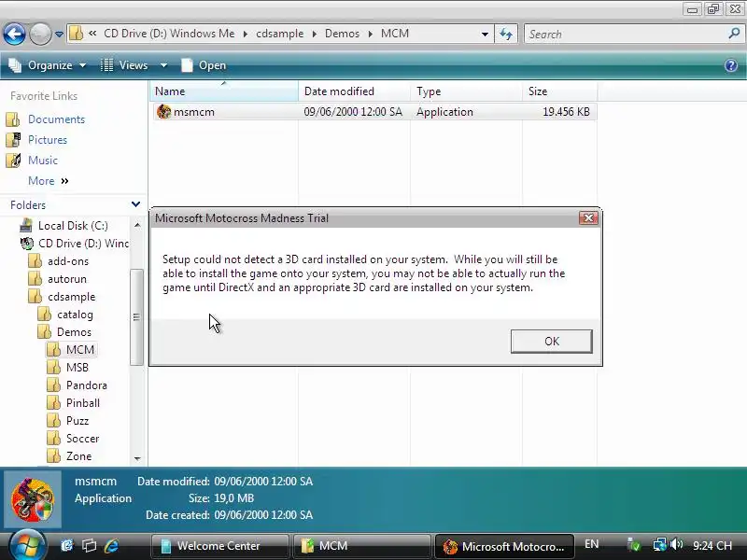This screenshot has width=747, height=560.
Task: Sort files by Name column header
Action: (x=224, y=91)
